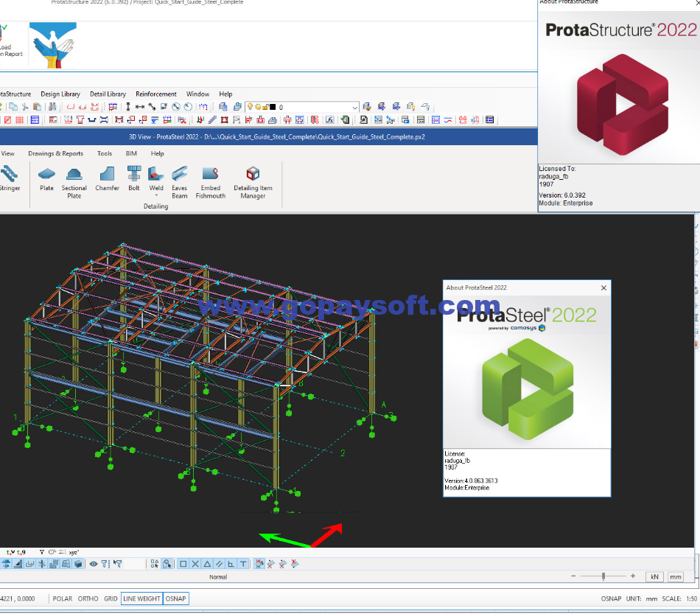This screenshot has width=700, height=614.
Task: Click the 'Normal' label below the bottom toolbar
Action: (218, 577)
